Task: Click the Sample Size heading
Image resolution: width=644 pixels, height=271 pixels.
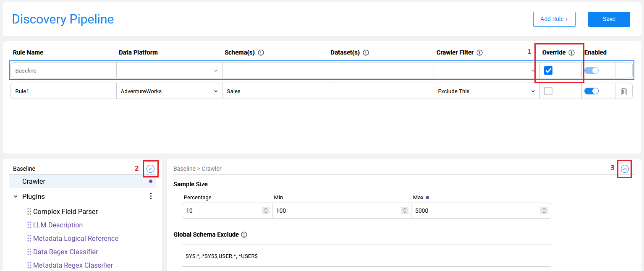Action: coord(191,184)
